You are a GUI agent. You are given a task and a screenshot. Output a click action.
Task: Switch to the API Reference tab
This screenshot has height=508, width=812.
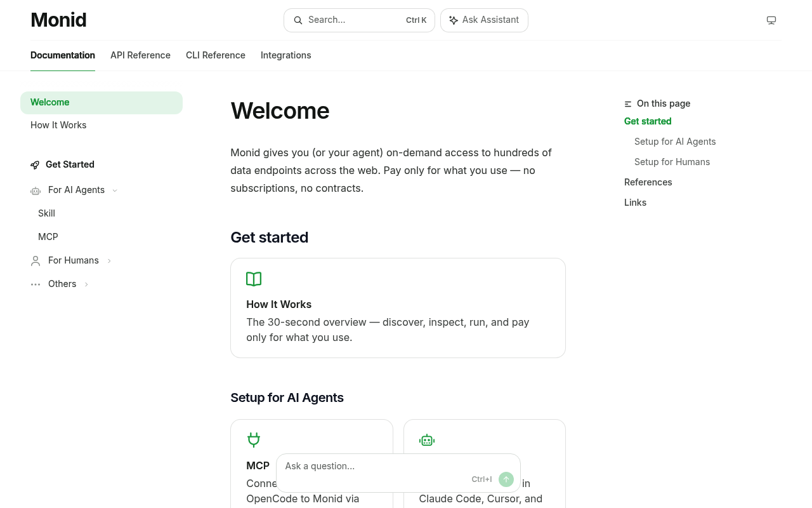140,55
